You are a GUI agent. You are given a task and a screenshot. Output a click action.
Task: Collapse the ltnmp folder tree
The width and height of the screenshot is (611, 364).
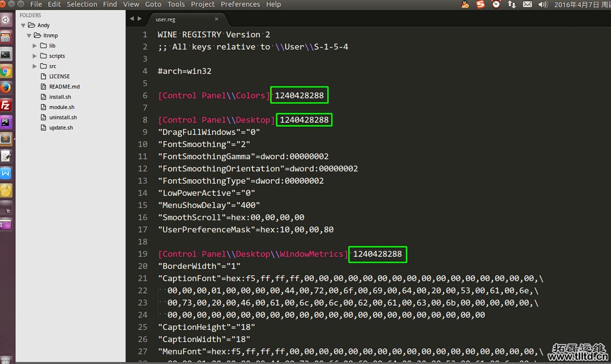point(29,35)
